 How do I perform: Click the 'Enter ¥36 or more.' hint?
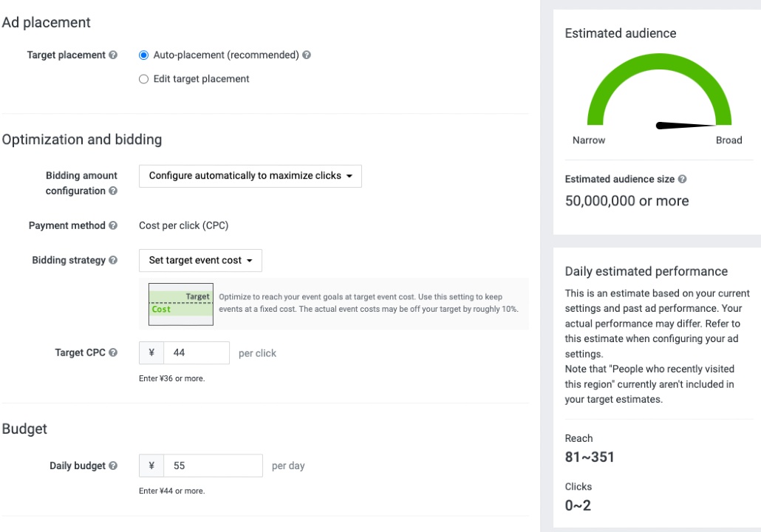pyautogui.click(x=172, y=378)
